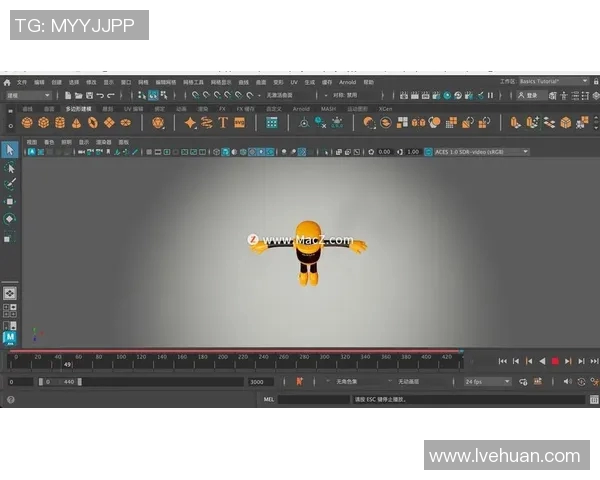This screenshot has height=480, width=600.
Task: Select the arrow Select tool in toolbox
Action: point(9,150)
